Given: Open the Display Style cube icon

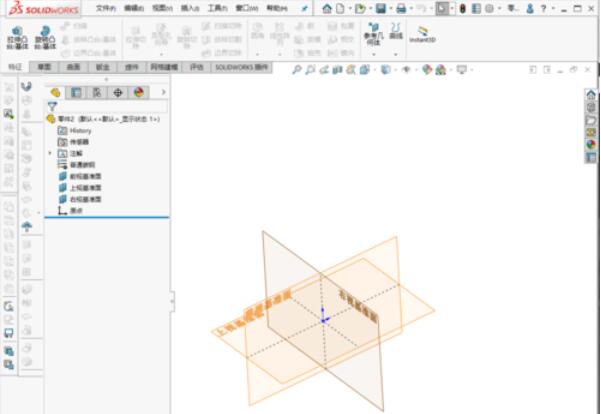Looking at the screenshot, I should pyautogui.click(x=385, y=70).
